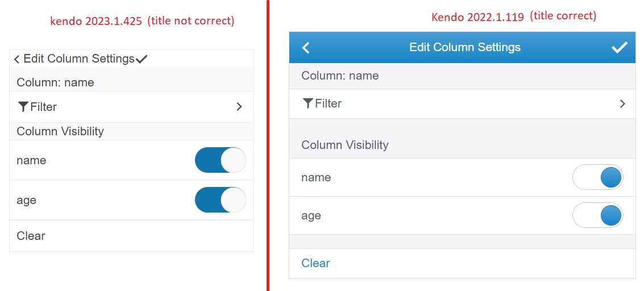Click the blue Clear link
This screenshot has height=291, width=644.
point(315,263)
